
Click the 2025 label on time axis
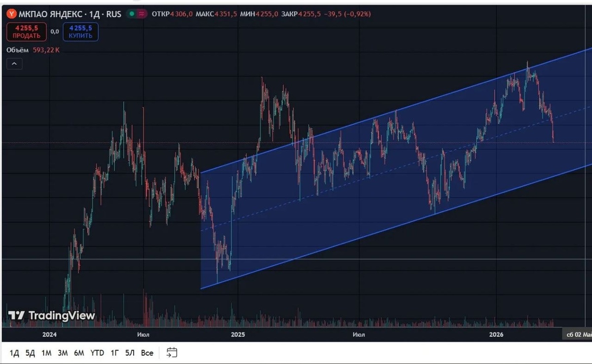(x=238, y=334)
